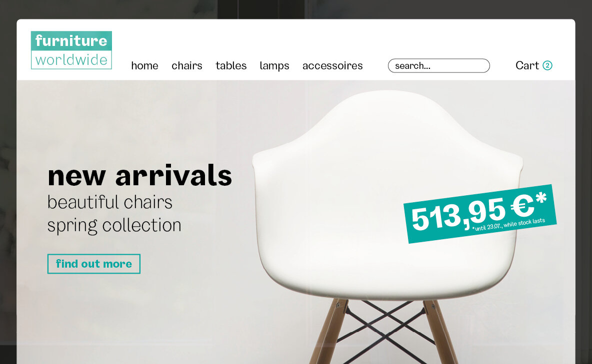
Task: Click the spring collection text
Action: [x=114, y=225]
